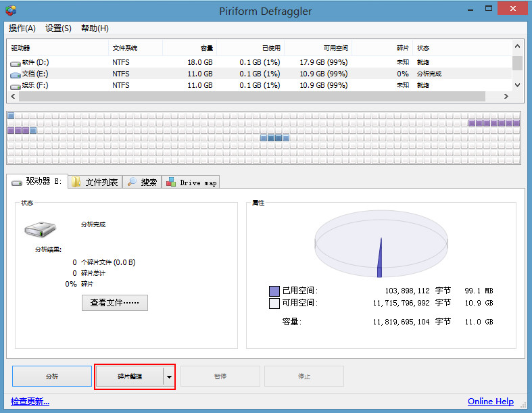Switch to the 驱动器 E: tab
The width and height of the screenshot is (532, 413).
pyautogui.click(x=37, y=182)
